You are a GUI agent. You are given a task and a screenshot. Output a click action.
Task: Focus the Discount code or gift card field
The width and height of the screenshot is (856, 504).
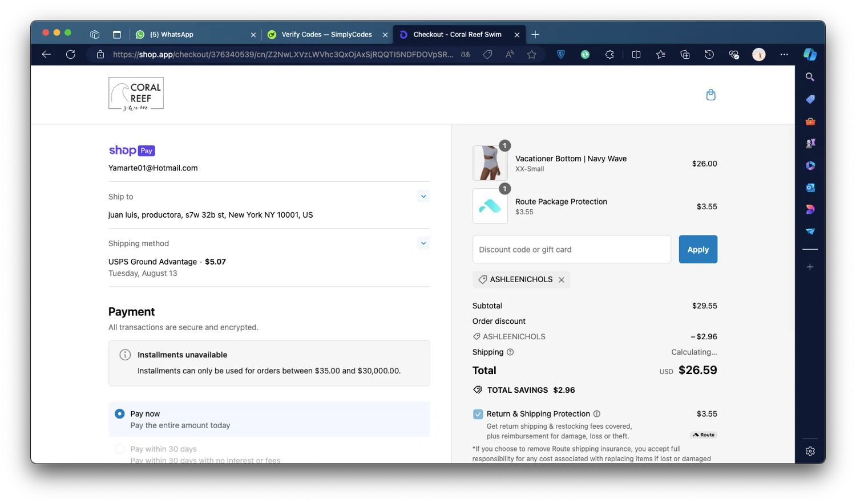572,249
